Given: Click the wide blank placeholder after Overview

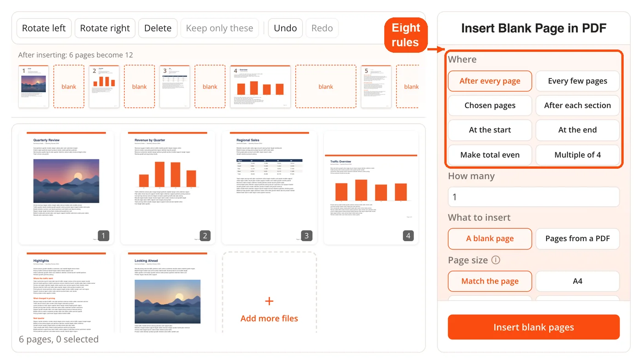Looking at the screenshot, I should tap(326, 87).
